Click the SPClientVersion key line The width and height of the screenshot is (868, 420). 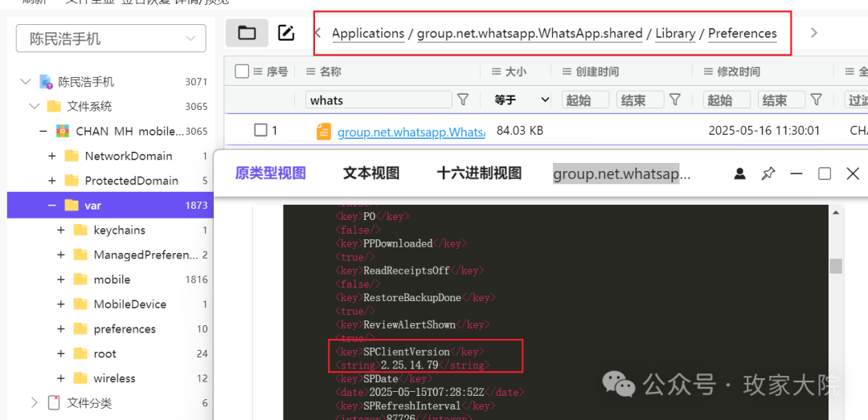point(410,352)
